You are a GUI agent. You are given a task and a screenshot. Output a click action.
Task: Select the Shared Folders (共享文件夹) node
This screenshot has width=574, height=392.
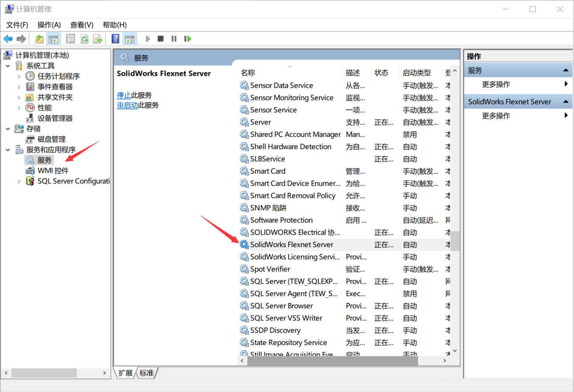[x=55, y=97]
